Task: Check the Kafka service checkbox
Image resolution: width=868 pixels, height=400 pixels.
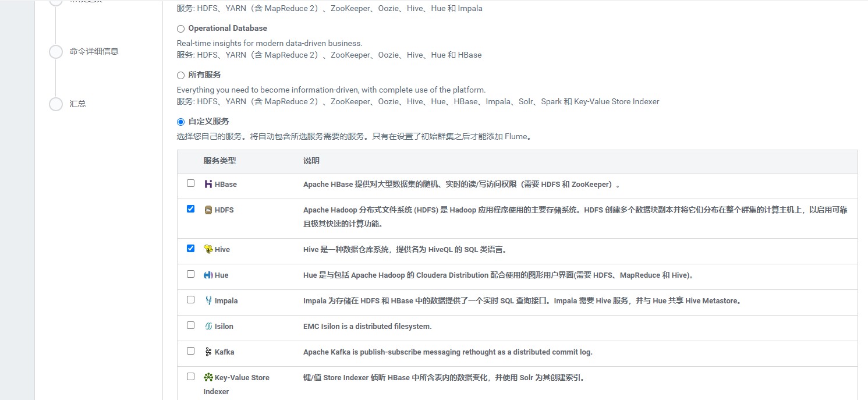Action: point(190,351)
